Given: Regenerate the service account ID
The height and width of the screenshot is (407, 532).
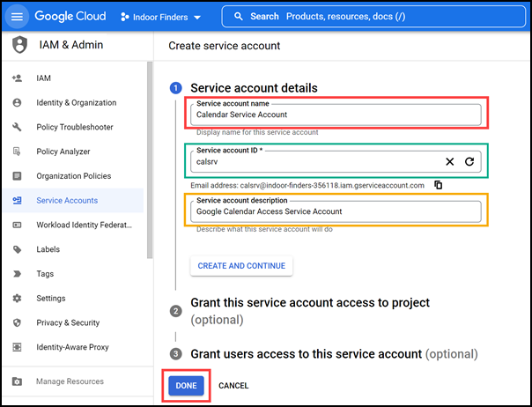Looking at the screenshot, I should click(469, 161).
